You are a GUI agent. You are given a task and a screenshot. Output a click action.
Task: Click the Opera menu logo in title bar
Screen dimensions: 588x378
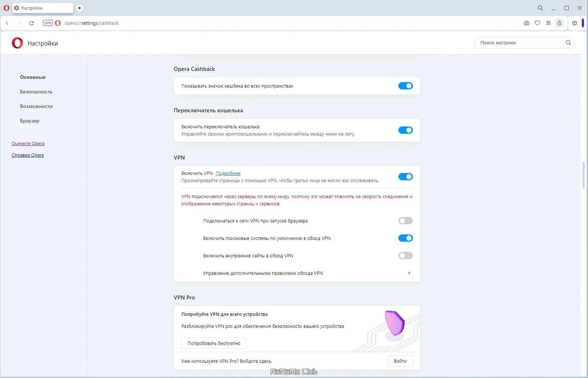pos(6,8)
